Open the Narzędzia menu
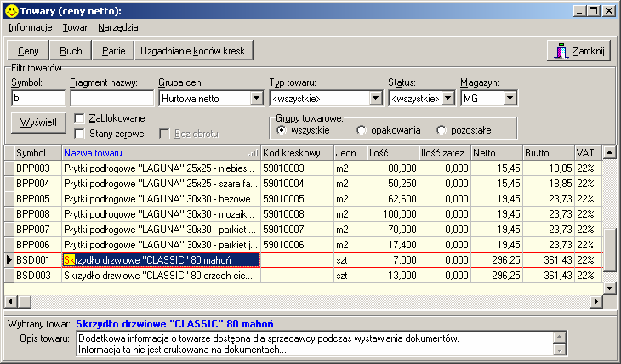The width and height of the screenshot is (621, 364). (118, 27)
